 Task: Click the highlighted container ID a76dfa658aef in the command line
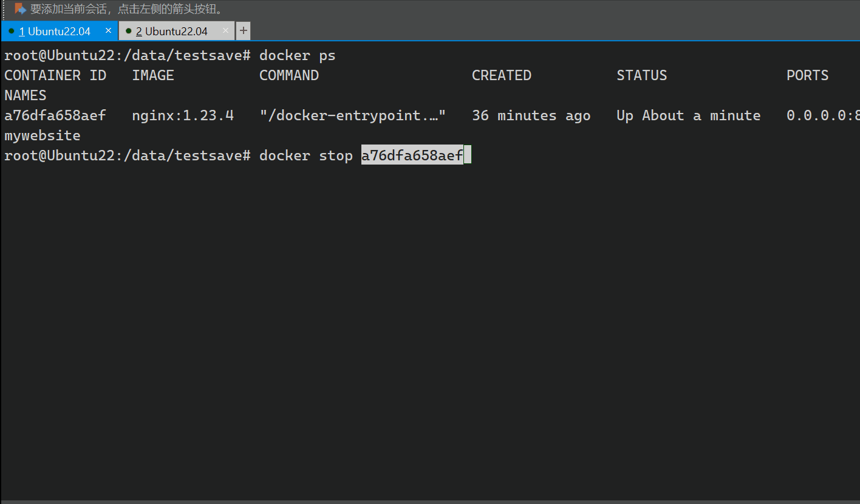pos(412,155)
